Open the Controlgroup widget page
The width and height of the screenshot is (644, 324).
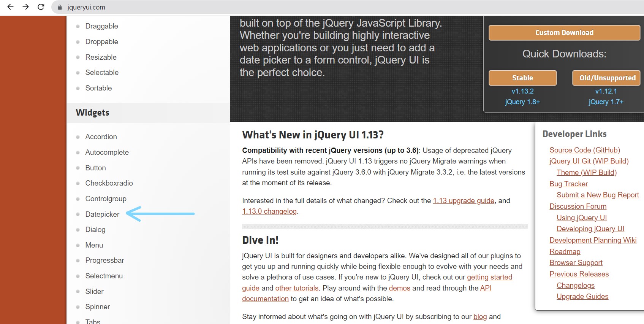pos(106,199)
